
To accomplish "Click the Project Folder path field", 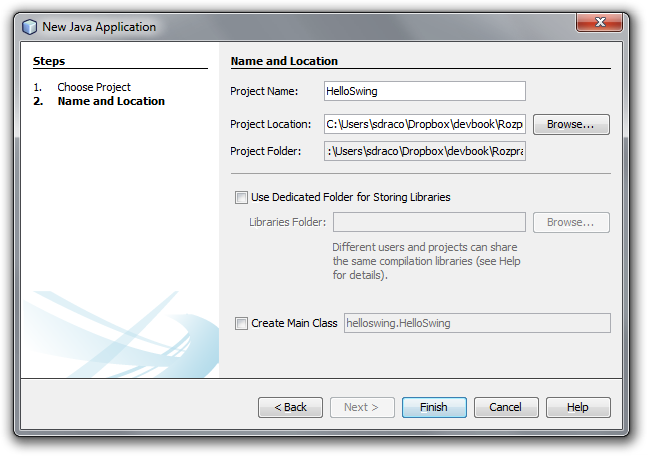I will click(x=425, y=151).
